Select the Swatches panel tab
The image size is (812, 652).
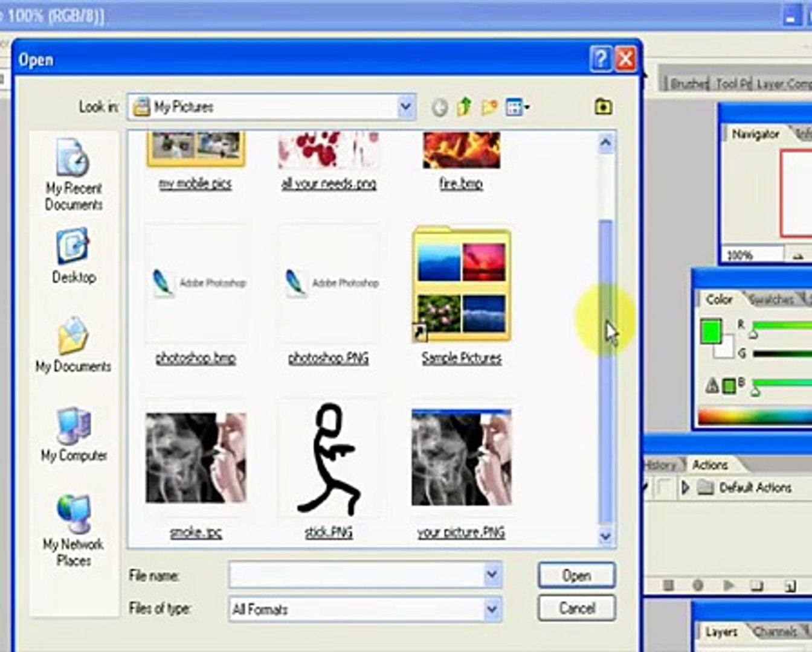771,299
